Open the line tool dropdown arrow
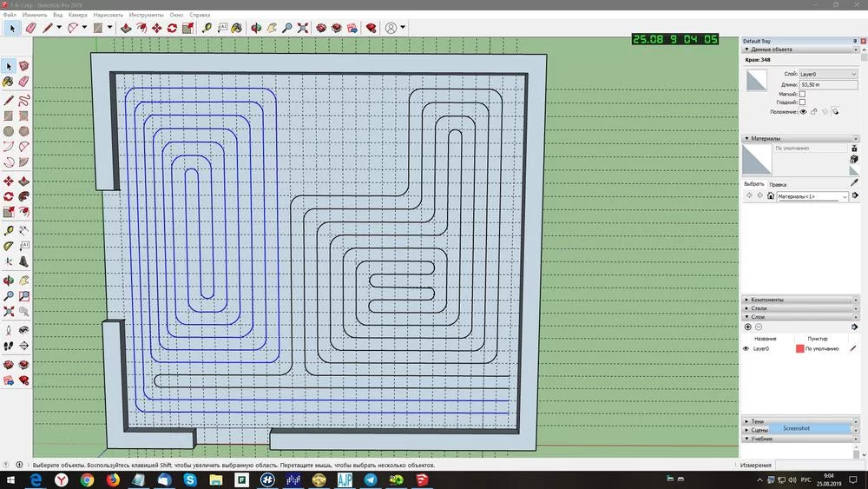Viewport: 868px width, 489px height. (59, 28)
